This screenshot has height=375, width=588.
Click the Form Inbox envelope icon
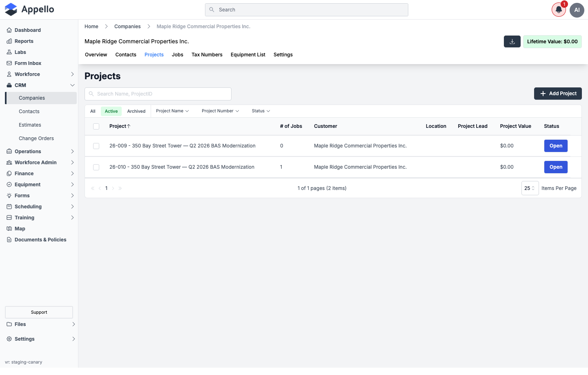[9, 63]
